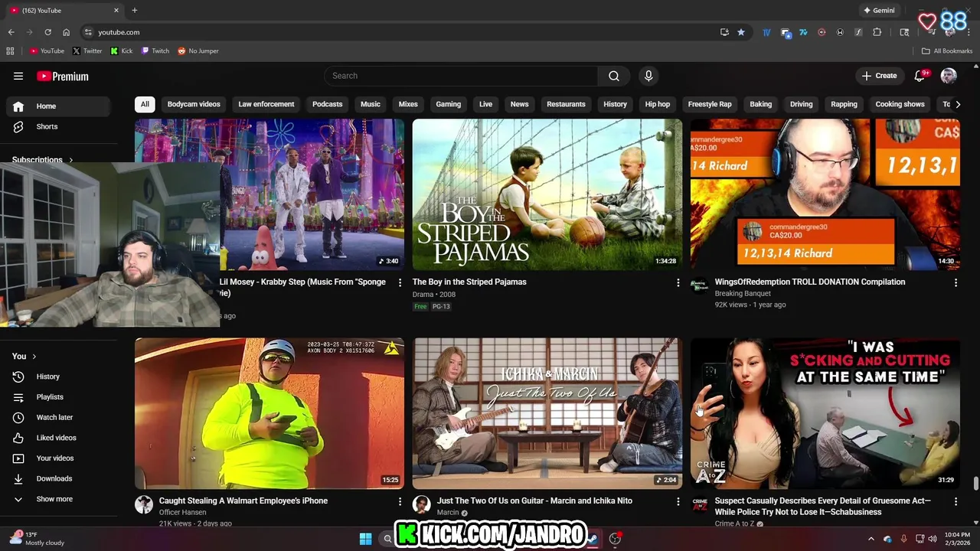This screenshot has height=551, width=980.
Task: Expand Subscriptions section chevron
Action: coord(71,160)
